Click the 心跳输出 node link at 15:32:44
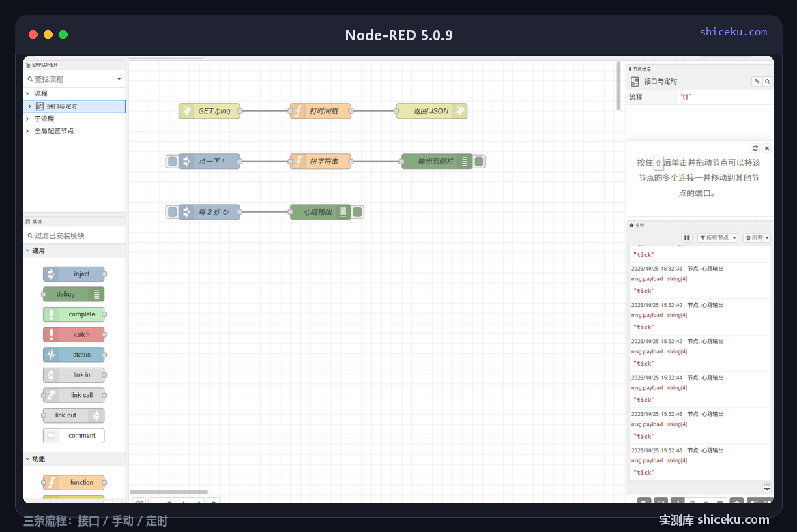Screen dimensions: 797x532 tap(706, 378)
